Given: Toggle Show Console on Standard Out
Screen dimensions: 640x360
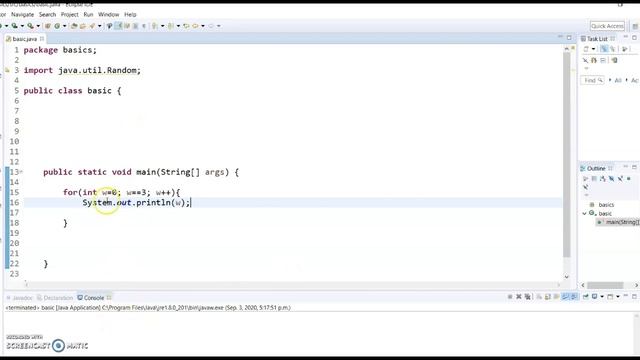Looking at the screenshot, I should (x=565, y=297).
